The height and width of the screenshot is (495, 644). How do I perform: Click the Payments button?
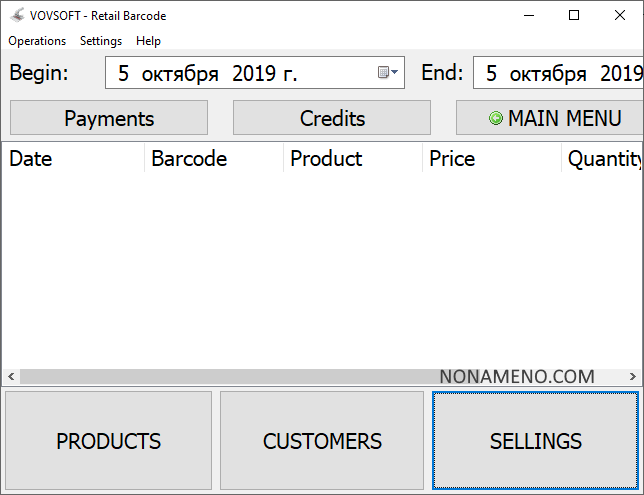coord(109,118)
